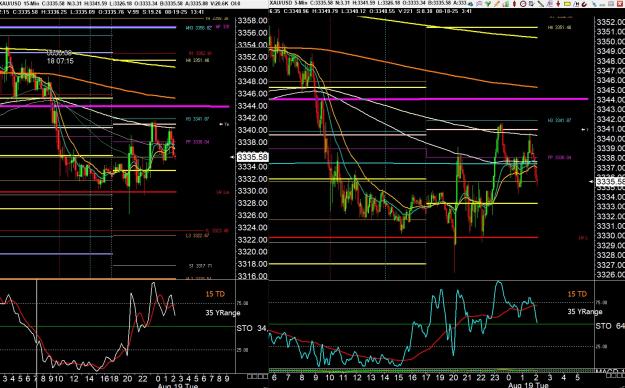Click the STO 34 readout on left chart
The image size is (625, 388).
pos(252,328)
